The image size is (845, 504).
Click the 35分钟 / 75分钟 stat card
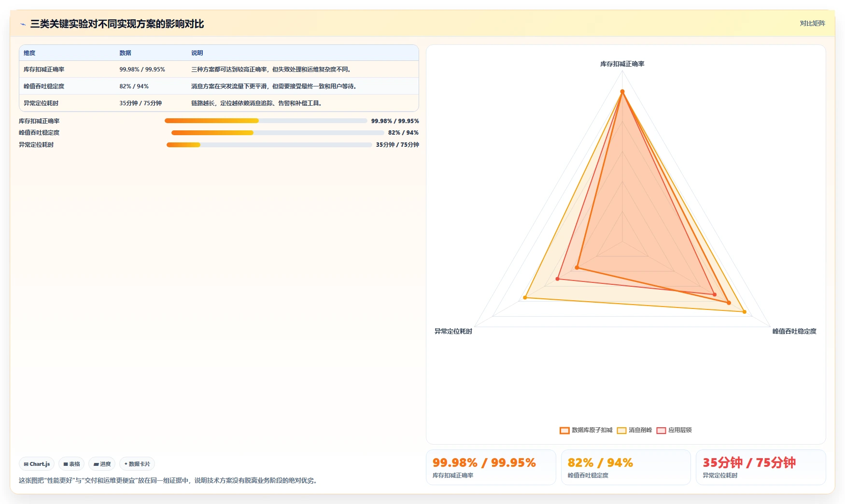pyautogui.click(x=761, y=467)
